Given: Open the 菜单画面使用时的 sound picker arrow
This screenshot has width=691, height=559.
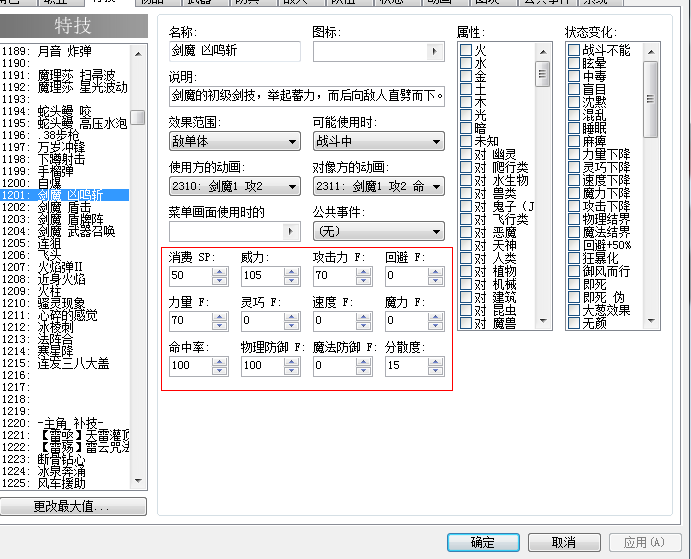Looking at the screenshot, I should pyautogui.click(x=290, y=231).
